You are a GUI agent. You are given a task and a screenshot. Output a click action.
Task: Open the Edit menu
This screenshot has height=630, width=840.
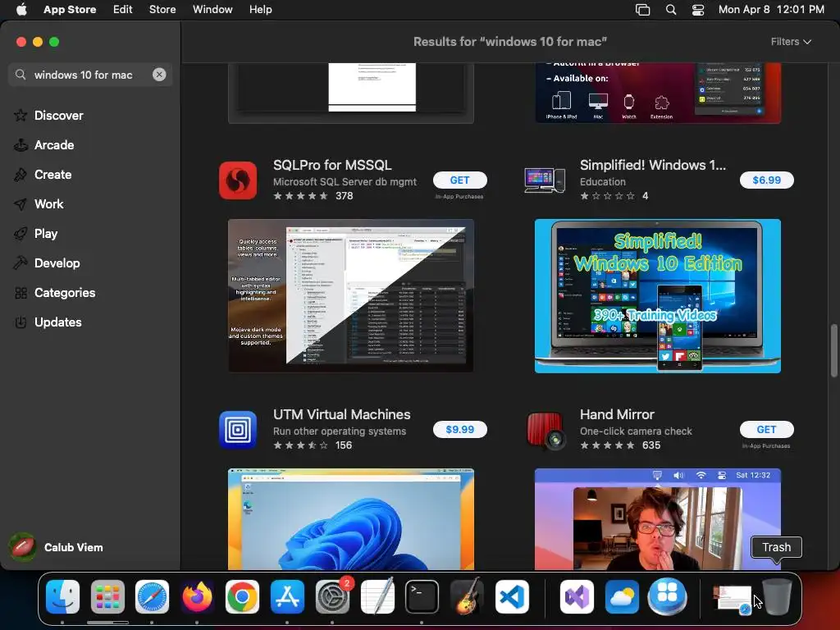[123, 10]
